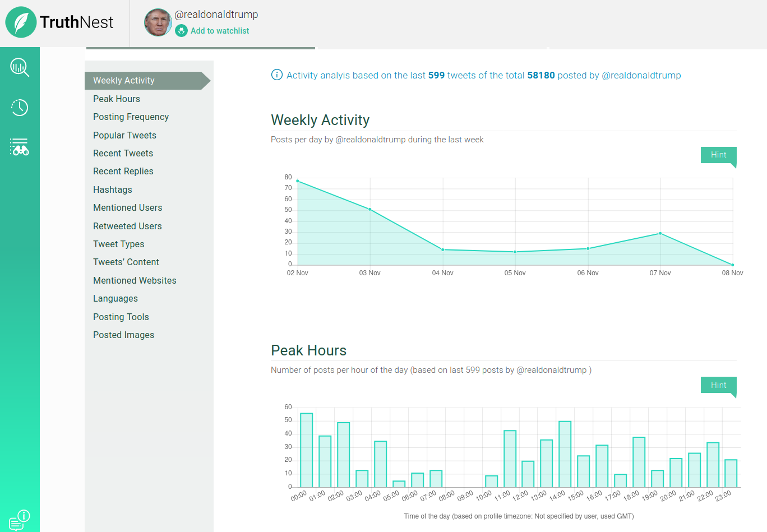Open the watchlist binoculars sidebar icon
This screenshot has height=532, width=767.
click(x=20, y=147)
